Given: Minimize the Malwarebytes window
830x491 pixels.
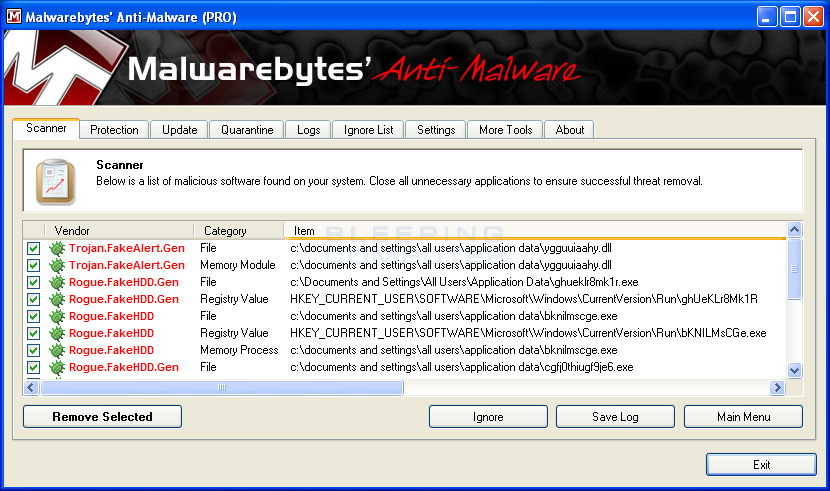Looking at the screenshot, I should click(766, 17).
